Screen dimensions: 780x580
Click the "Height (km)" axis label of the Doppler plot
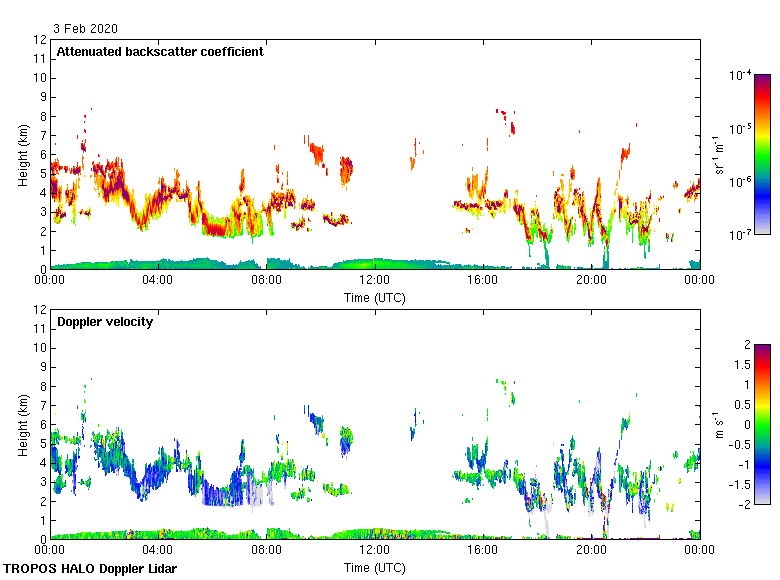pos(23,425)
